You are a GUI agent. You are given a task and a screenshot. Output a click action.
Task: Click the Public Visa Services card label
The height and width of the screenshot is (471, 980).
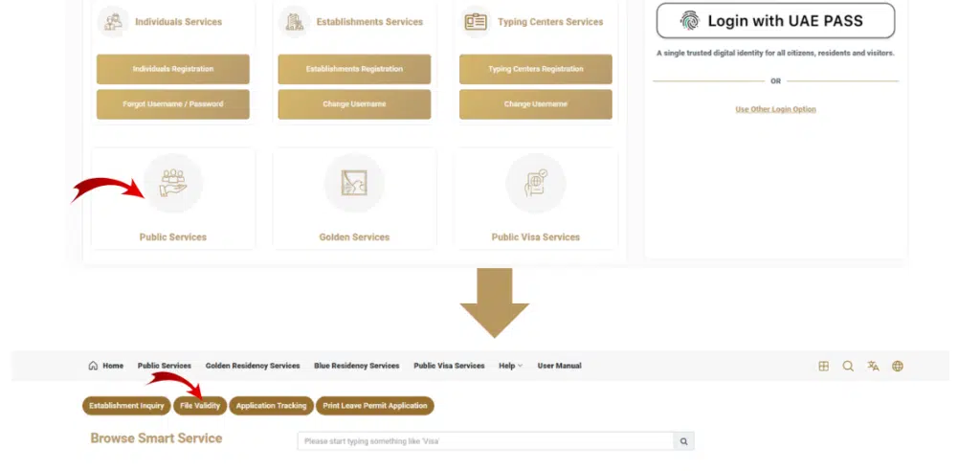[536, 237]
